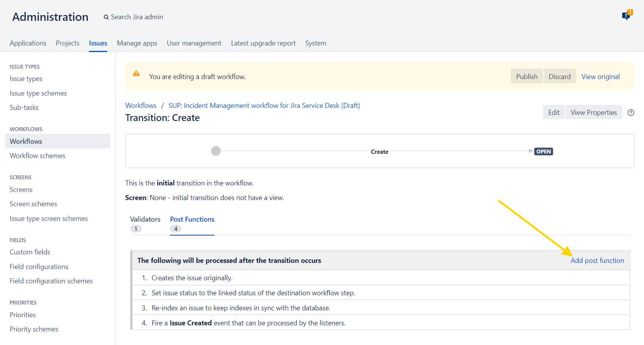Click the Add post function link
Viewport: 644px width, 345px height.
597,261
